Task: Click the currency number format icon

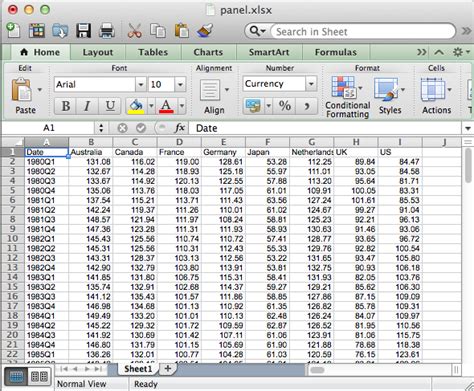Action: click(253, 106)
